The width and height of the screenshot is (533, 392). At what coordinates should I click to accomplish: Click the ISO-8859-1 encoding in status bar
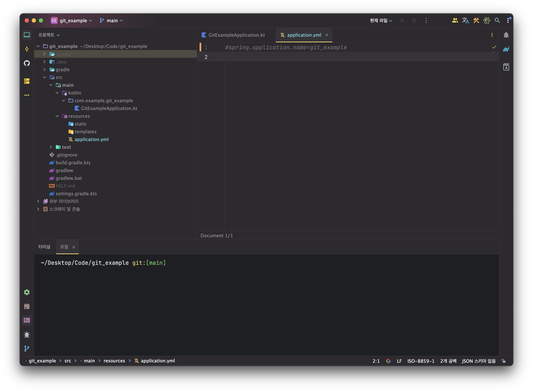click(421, 361)
